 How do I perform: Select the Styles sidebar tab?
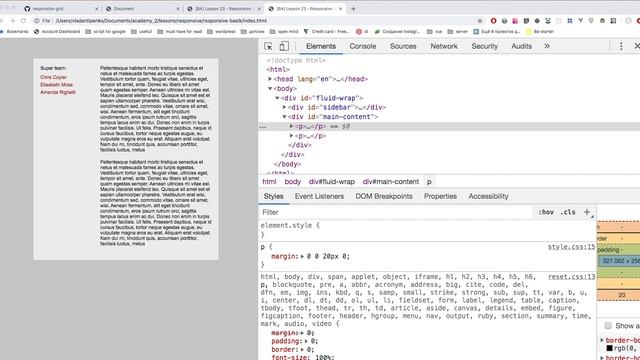[273, 196]
